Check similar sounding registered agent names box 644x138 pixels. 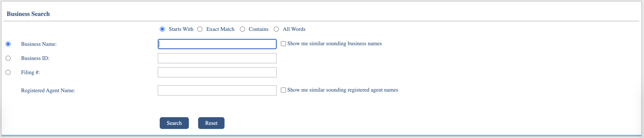coord(284,90)
